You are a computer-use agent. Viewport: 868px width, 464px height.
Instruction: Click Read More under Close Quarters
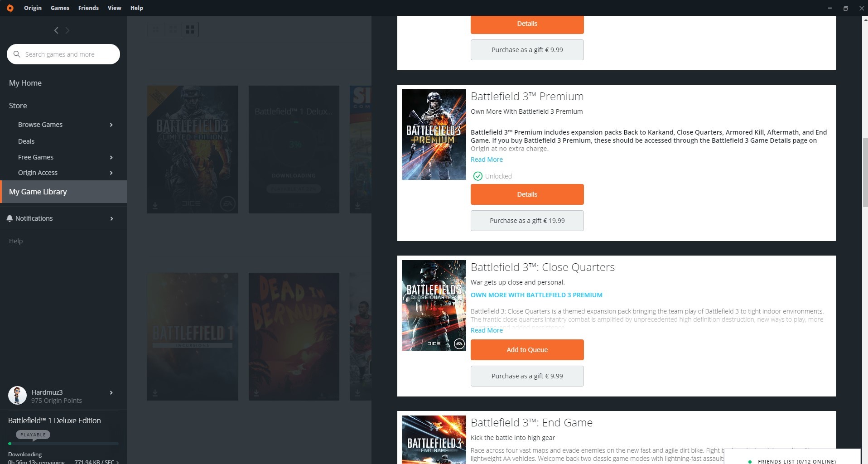click(x=487, y=330)
